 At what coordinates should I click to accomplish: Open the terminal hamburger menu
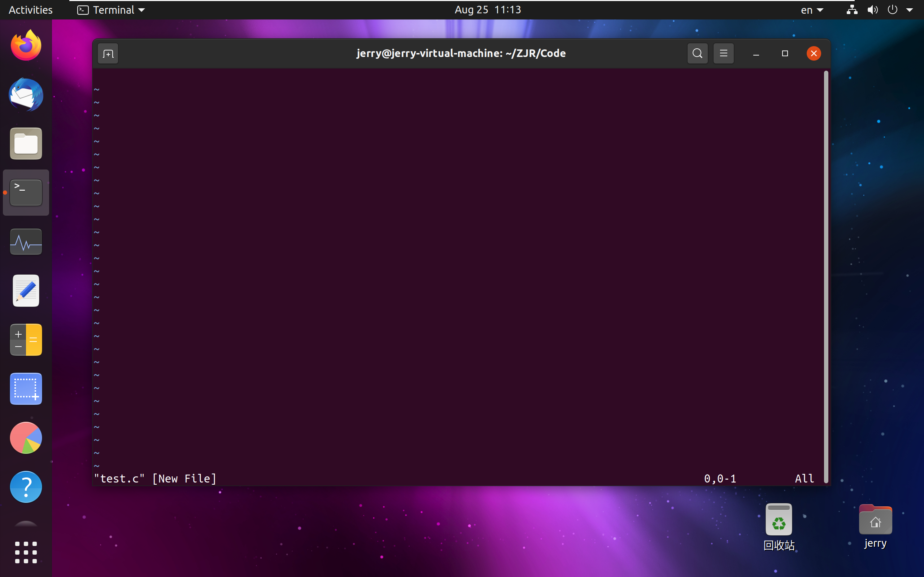click(x=723, y=53)
